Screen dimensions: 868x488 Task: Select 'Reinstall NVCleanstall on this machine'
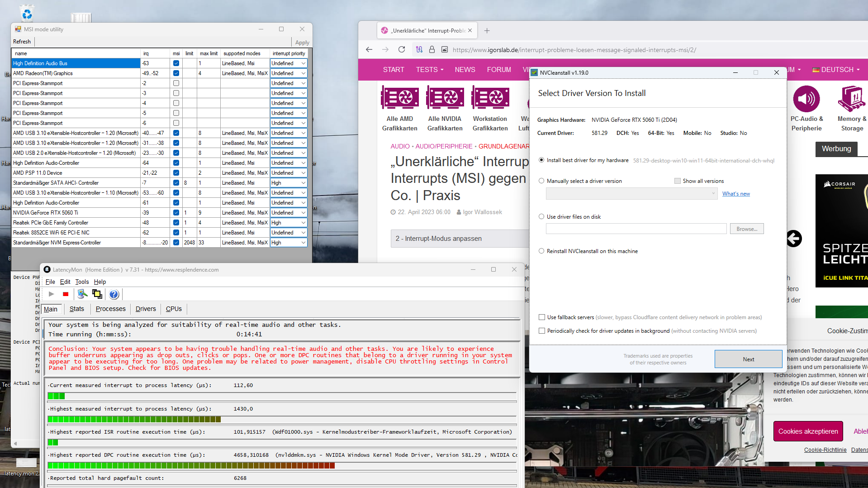(x=541, y=251)
